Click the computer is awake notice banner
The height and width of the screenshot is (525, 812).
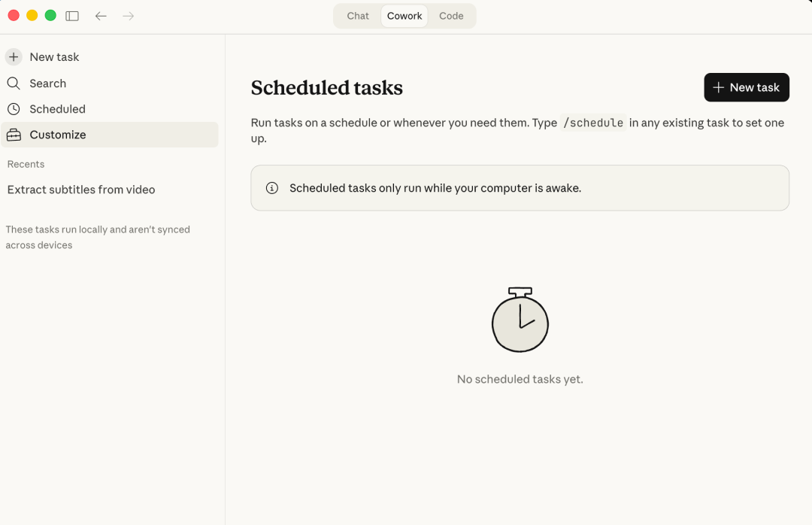(x=520, y=188)
